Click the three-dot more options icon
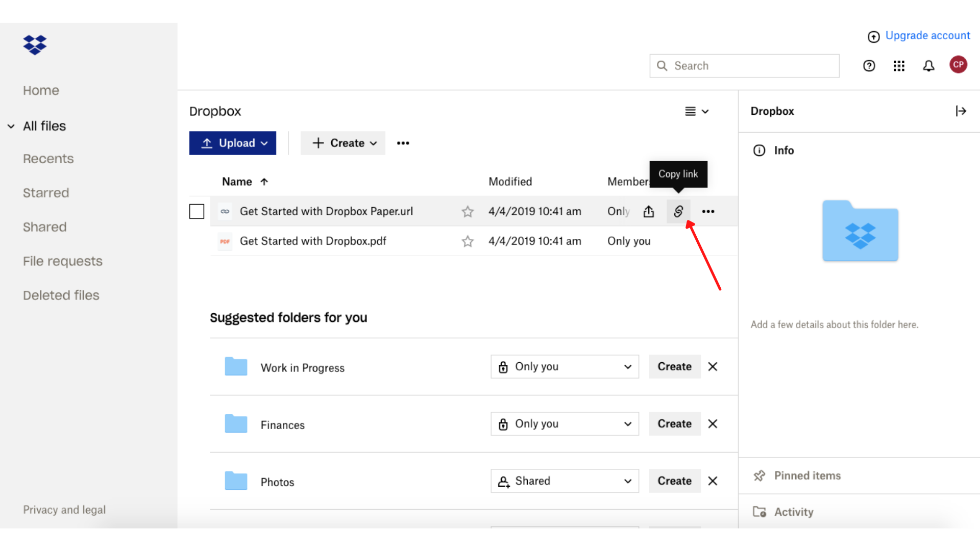This screenshot has width=980, height=551. pyautogui.click(x=707, y=211)
